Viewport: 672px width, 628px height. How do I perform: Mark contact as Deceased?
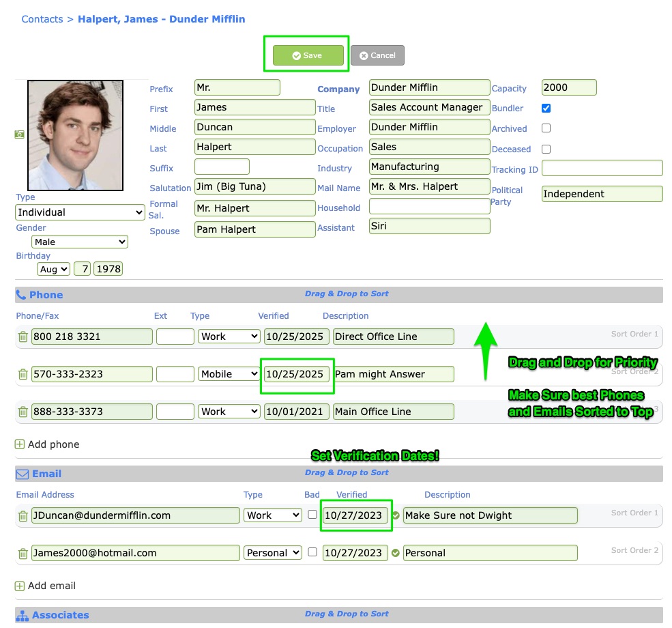(x=546, y=149)
